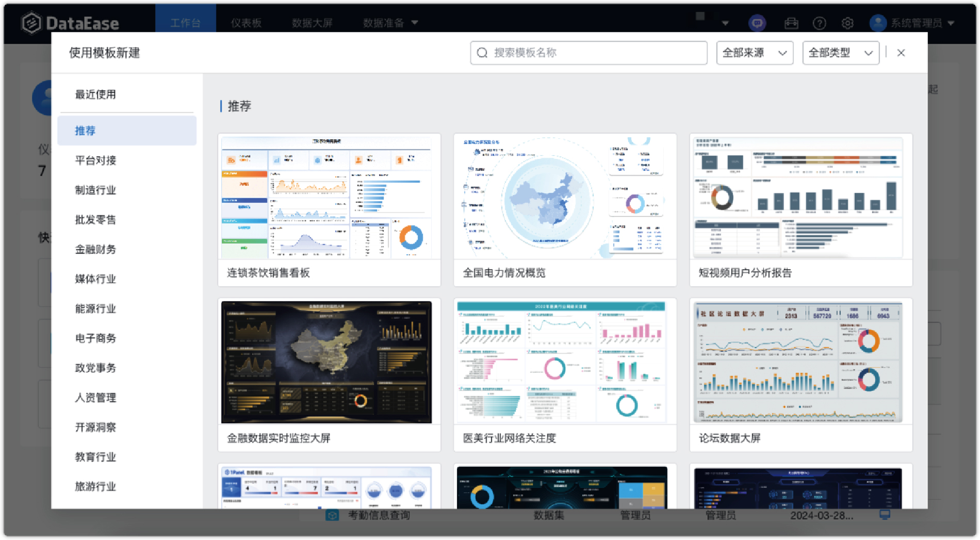Open the help question mark icon
The height and width of the screenshot is (540, 980).
[819, 23]
